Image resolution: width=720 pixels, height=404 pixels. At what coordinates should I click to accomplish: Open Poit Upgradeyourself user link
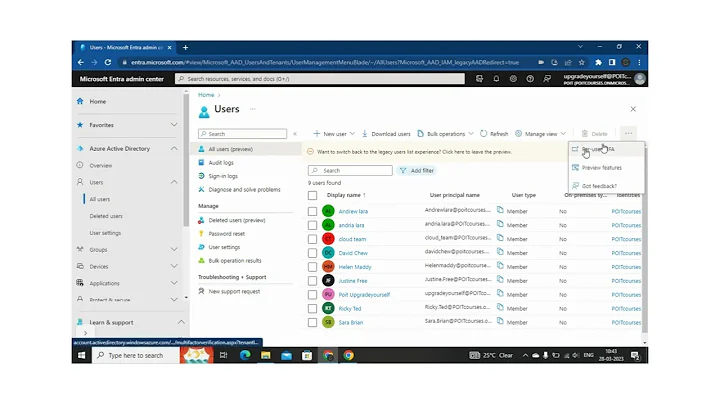(x=364, y=295)
